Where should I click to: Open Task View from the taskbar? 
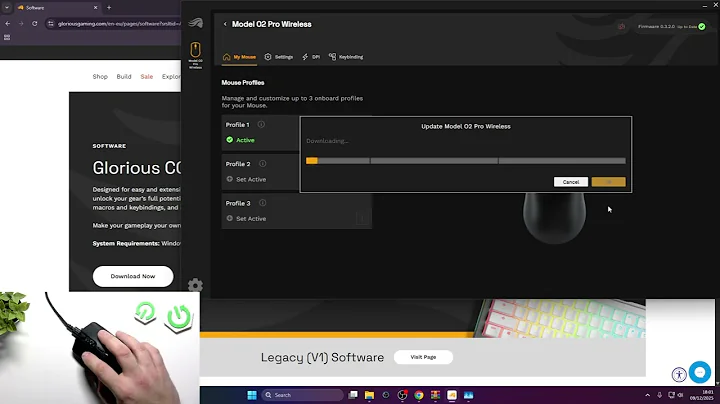[353, 395]
